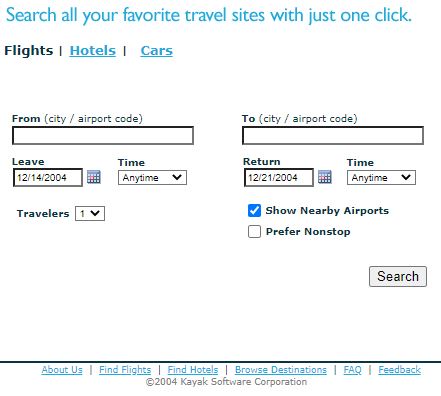This screenshot has height=396, width=441.
Task: Expand the Return Time dropdown
Action: (381, 178)
